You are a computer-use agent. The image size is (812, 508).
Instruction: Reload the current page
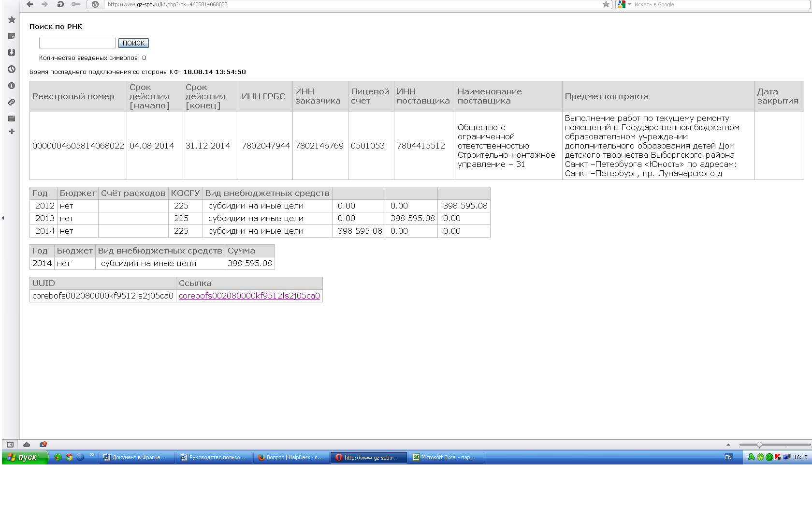(x=60, y=4)
